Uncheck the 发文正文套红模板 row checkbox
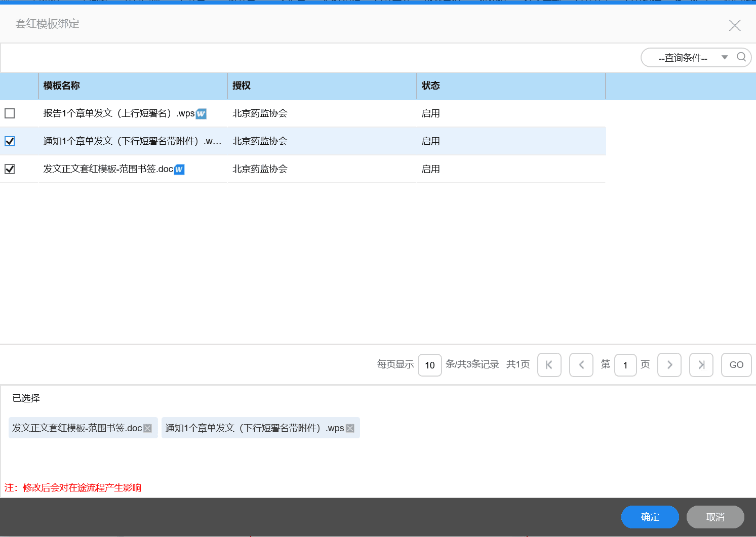Screen dimensions: 756x537 coord(10,169)
